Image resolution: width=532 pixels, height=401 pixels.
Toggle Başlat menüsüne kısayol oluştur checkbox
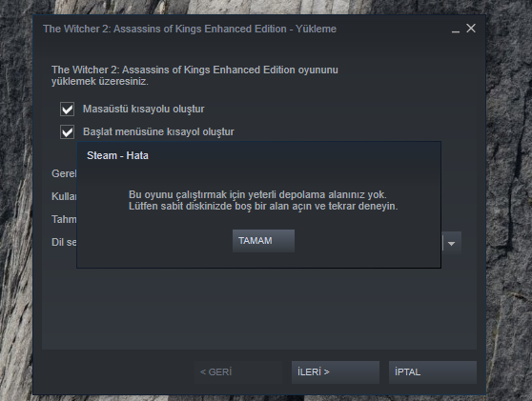click(67, 131)
